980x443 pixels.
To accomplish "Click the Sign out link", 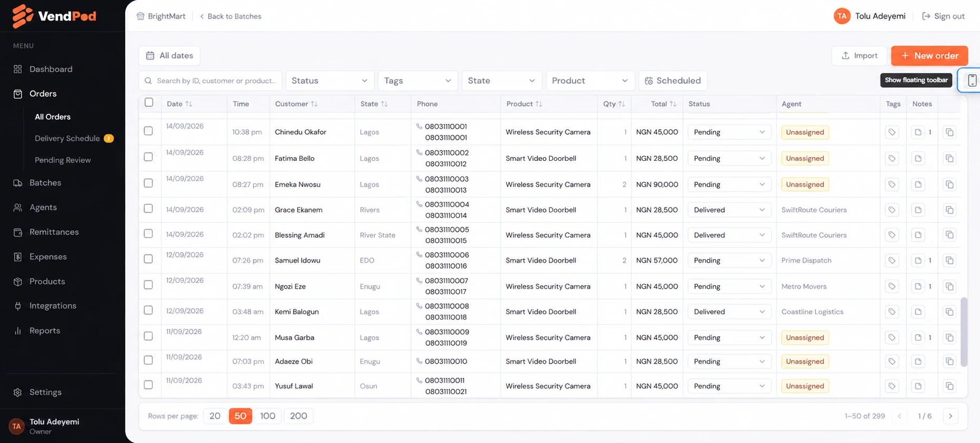I will [943, 16].
